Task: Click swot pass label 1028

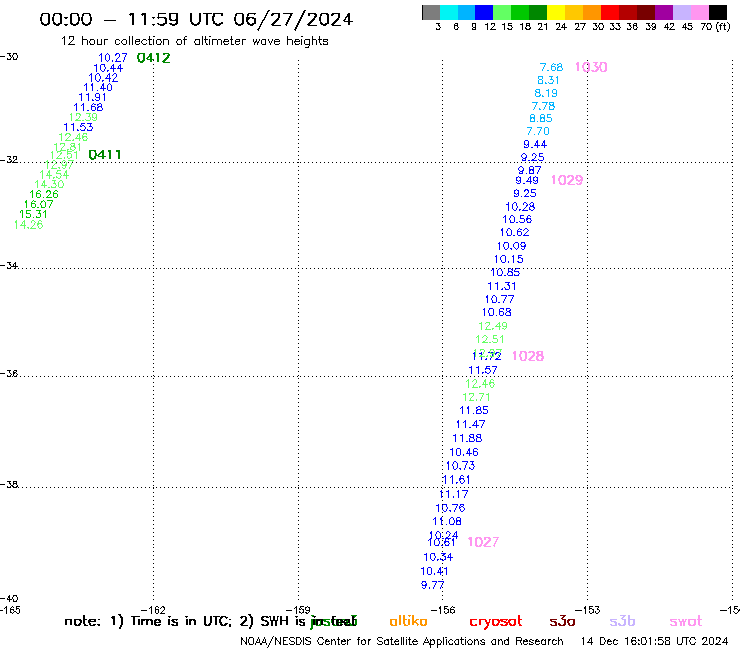Action: point(528,356)
